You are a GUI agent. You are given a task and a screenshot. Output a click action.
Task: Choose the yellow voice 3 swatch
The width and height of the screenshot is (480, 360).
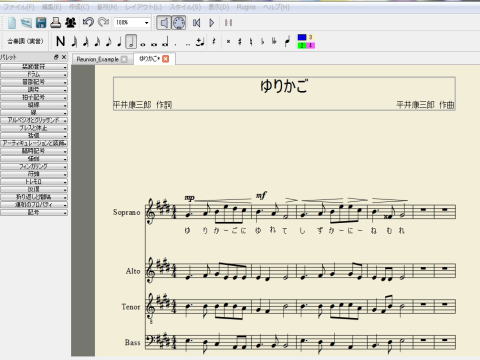pyautogui.click(x=311, y=37)
